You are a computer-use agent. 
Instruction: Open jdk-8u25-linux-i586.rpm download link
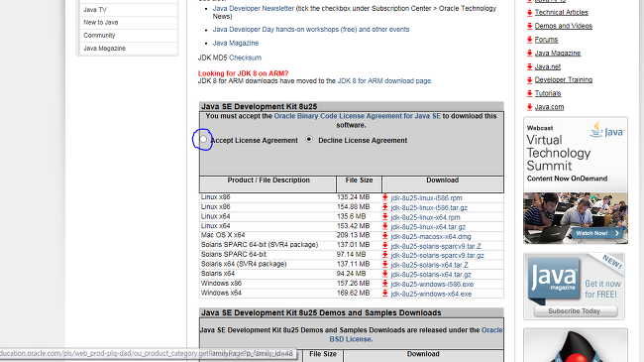click(426, 198)
